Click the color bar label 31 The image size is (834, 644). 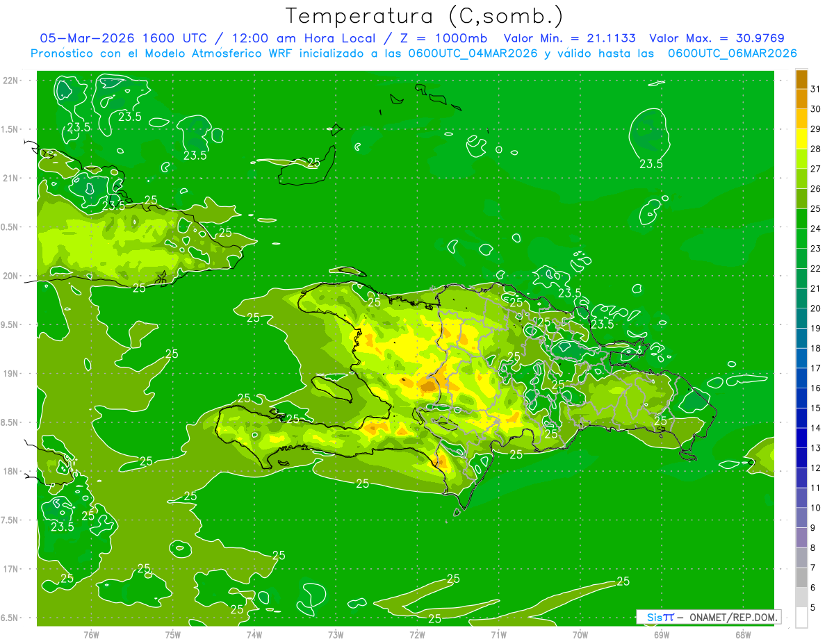click(815, 88)
